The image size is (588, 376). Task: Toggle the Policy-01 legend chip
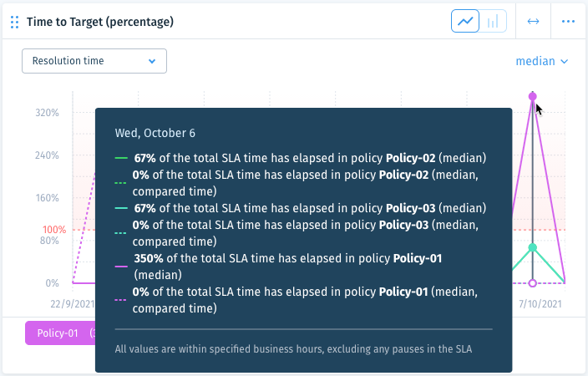click(x=60, y=333)
